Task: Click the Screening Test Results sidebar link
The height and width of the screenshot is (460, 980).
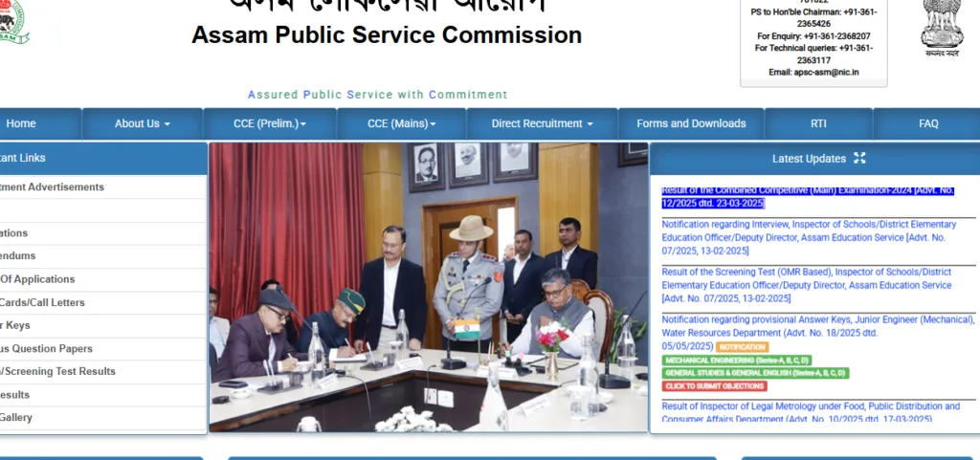Action: [57, 371]
